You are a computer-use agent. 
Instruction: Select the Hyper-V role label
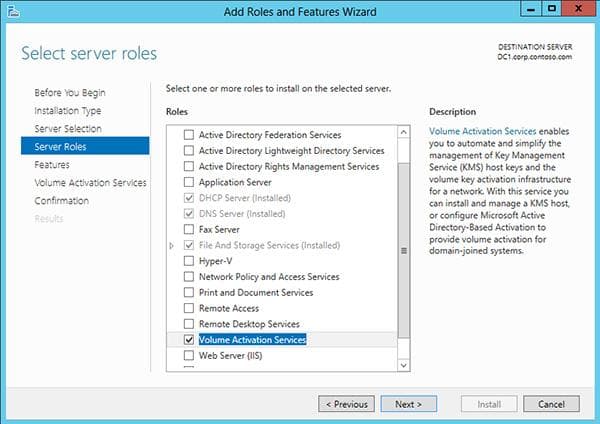(x=215, y=261)
